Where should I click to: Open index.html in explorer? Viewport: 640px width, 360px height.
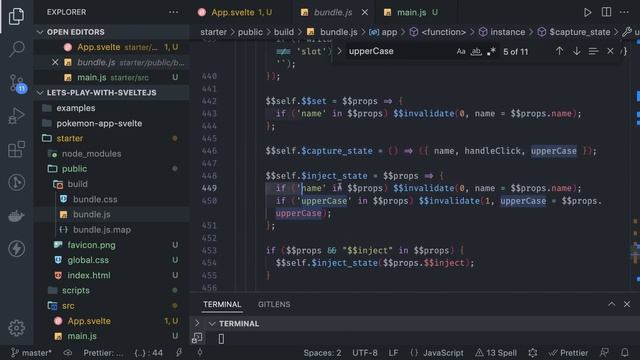tap(89, 276)
